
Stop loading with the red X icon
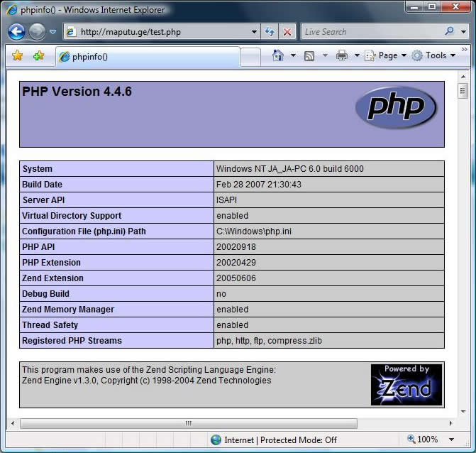(x=287, y=32)
